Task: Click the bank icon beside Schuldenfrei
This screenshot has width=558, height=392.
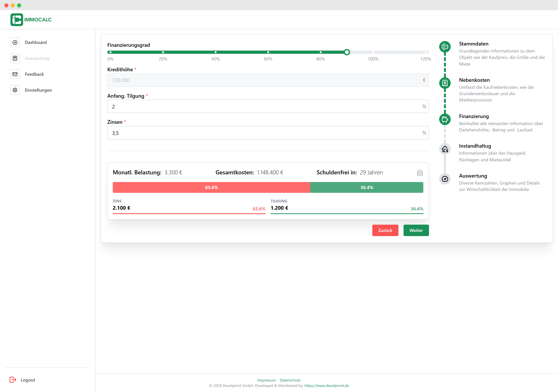Action: point(420,173)
